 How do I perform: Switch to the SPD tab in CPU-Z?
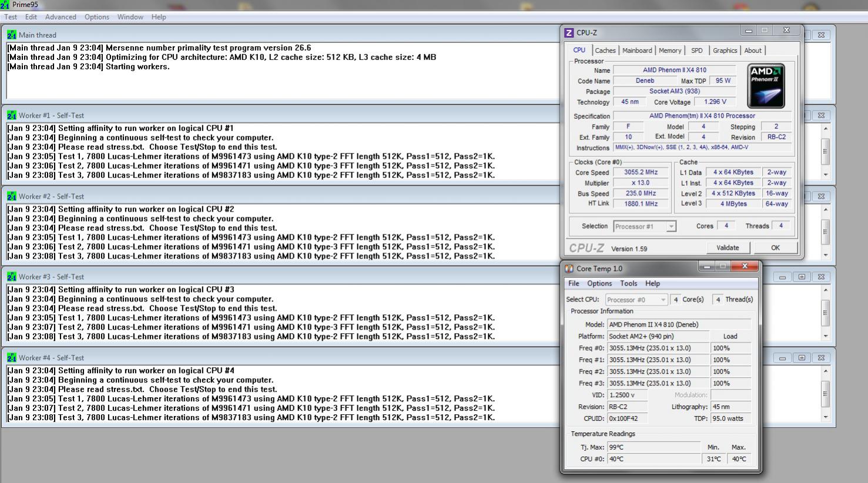pos(697,51)
